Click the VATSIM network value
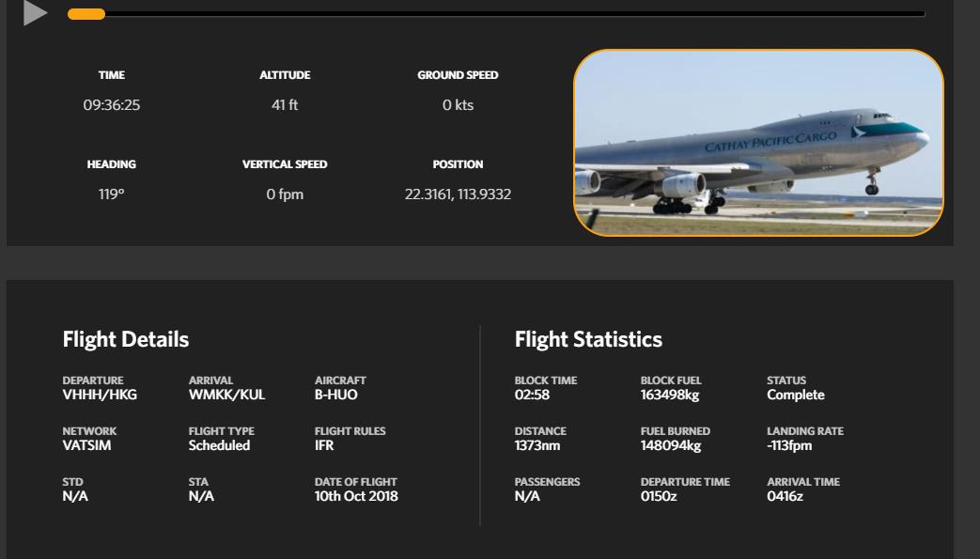 pyautogui.click(x=86, y=445)
